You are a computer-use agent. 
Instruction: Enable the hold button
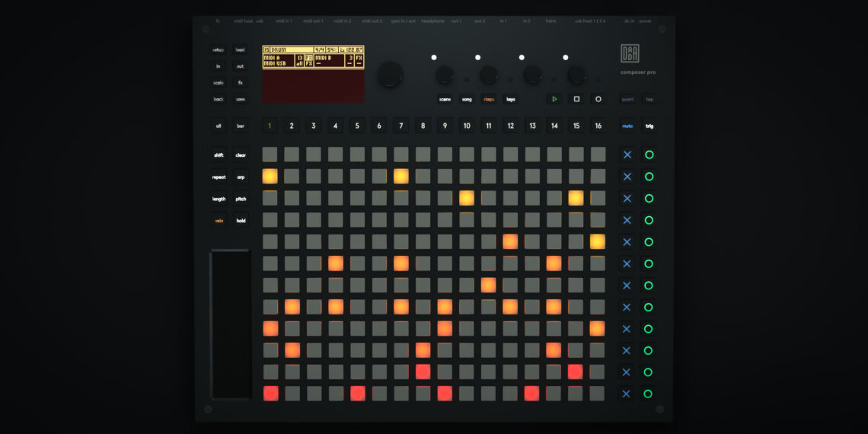coord(241,221)
